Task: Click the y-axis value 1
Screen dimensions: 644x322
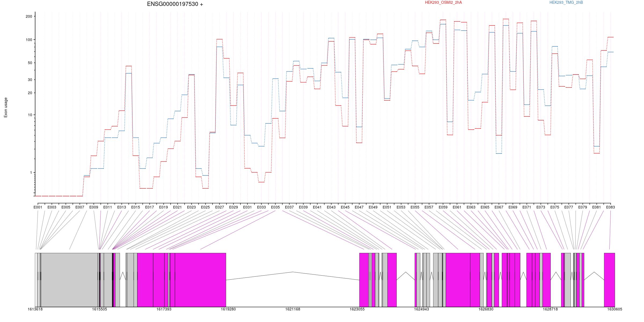Action: pyautogui.click(x=31, y=173)
